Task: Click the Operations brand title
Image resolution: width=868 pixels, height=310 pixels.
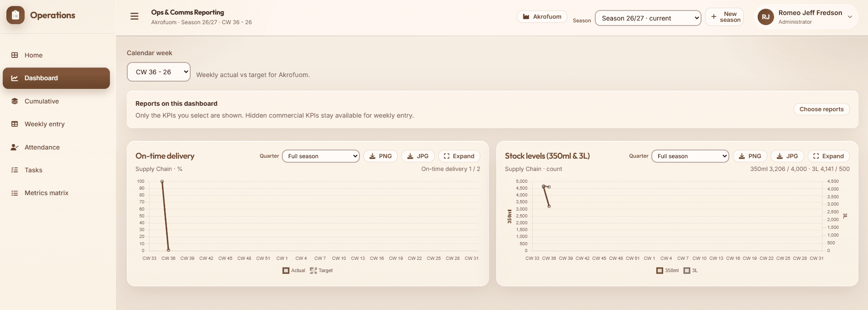Action: point(52,15)
